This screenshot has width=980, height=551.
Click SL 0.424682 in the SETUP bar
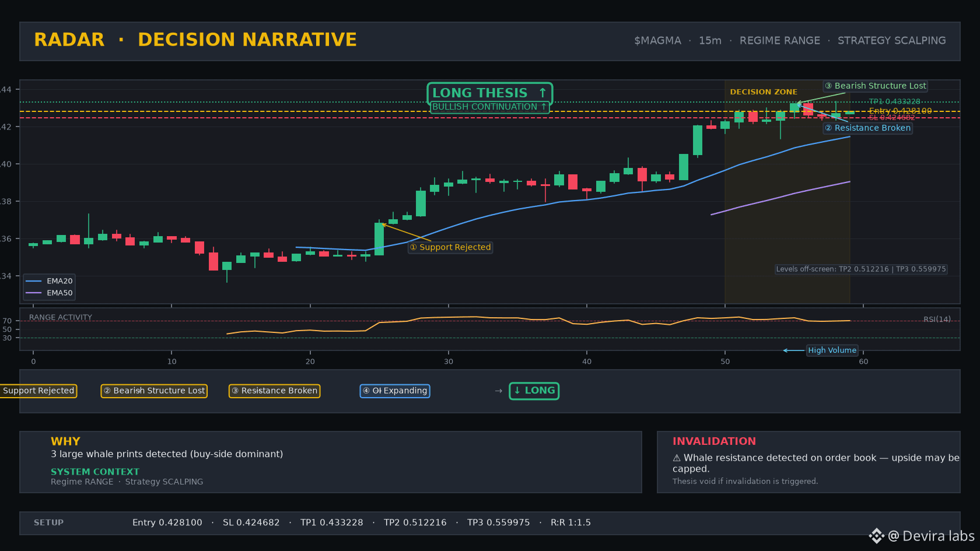point(251,523)
